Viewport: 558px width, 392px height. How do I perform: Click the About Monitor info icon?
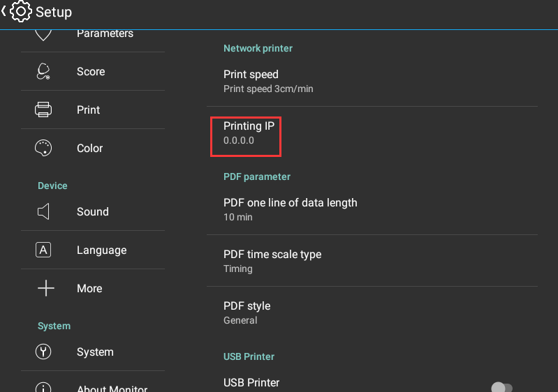[x=43, y=387]
